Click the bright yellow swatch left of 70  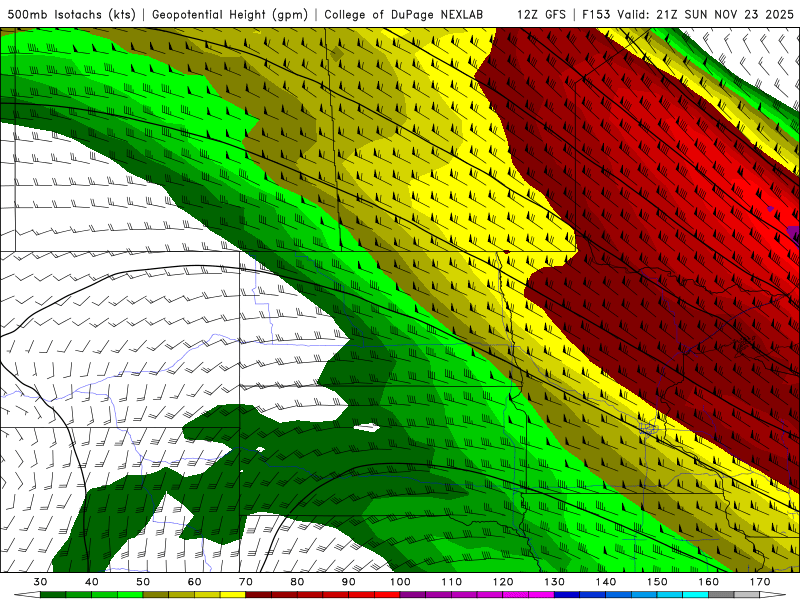coord(233,595)
